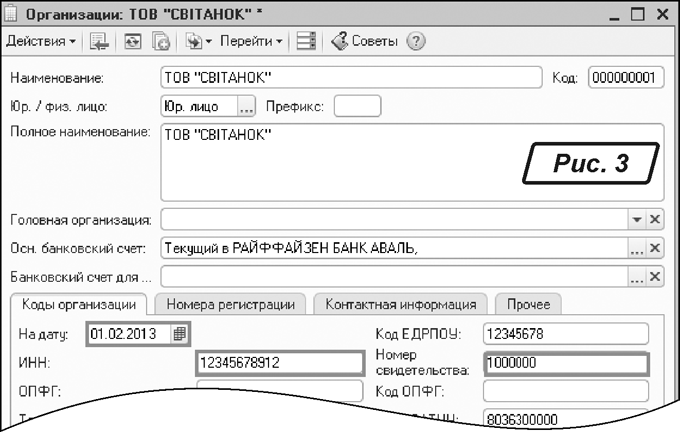Click the Головная организация input field

coord(394,220)
